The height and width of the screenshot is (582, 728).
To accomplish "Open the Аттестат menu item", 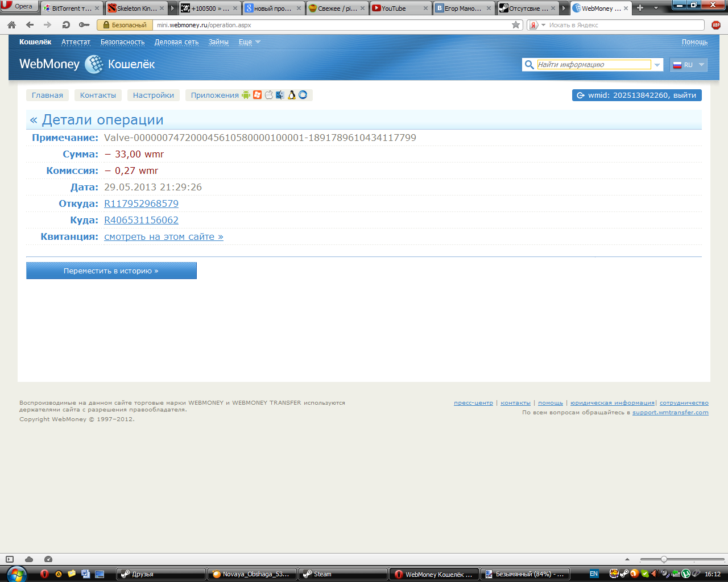I will (76, 42).
